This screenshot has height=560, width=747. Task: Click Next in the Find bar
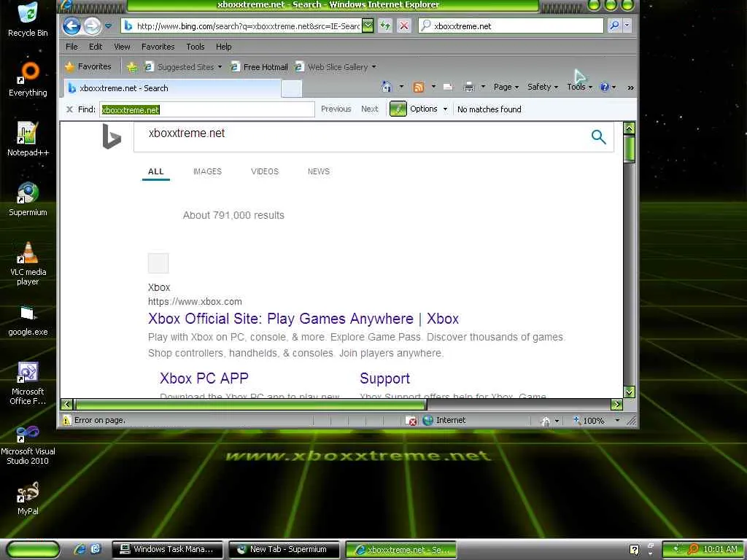point(369,109)
